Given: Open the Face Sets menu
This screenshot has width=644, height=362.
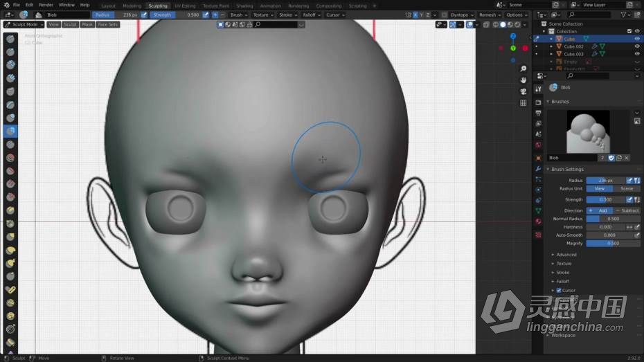Looking at the screenshot, I should (x=107, y=25).
